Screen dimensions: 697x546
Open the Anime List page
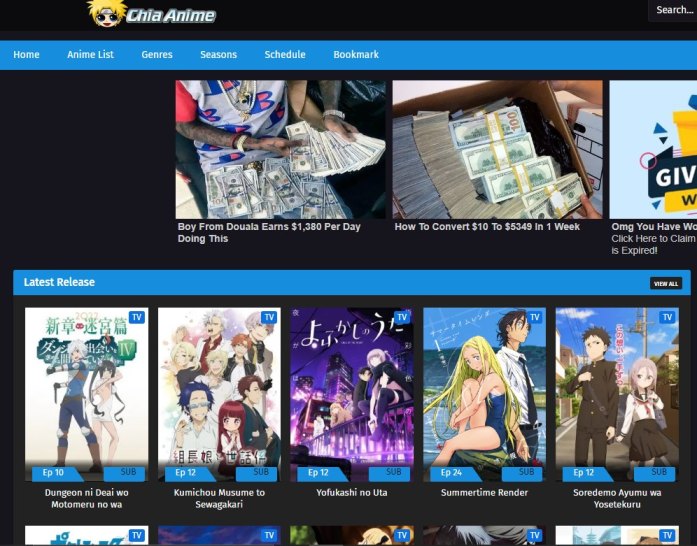[90, 55]
